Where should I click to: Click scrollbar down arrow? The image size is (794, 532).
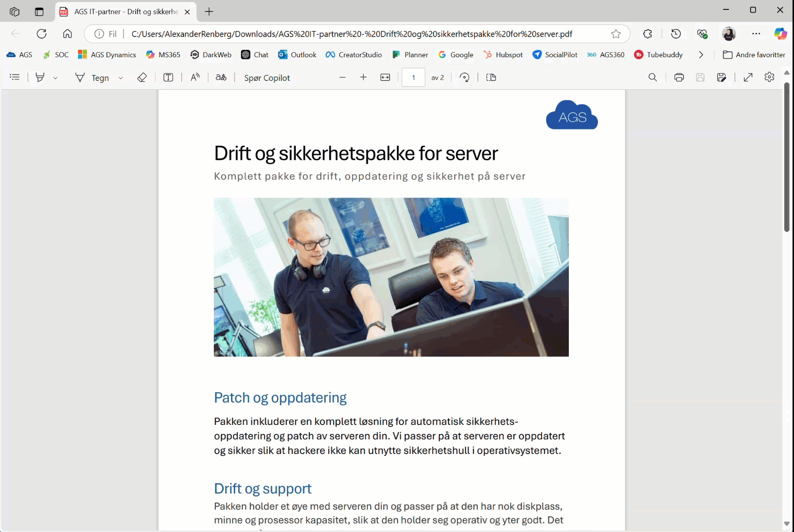click(787, 524)
